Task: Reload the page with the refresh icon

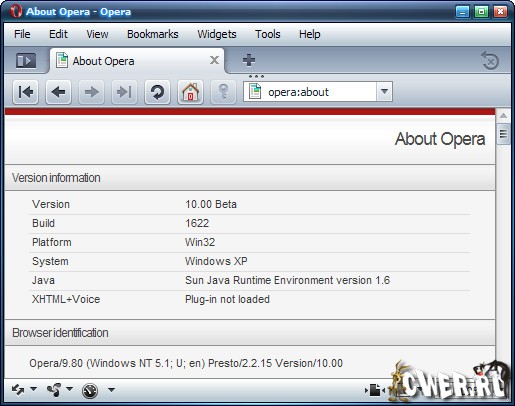Action: 157,92
